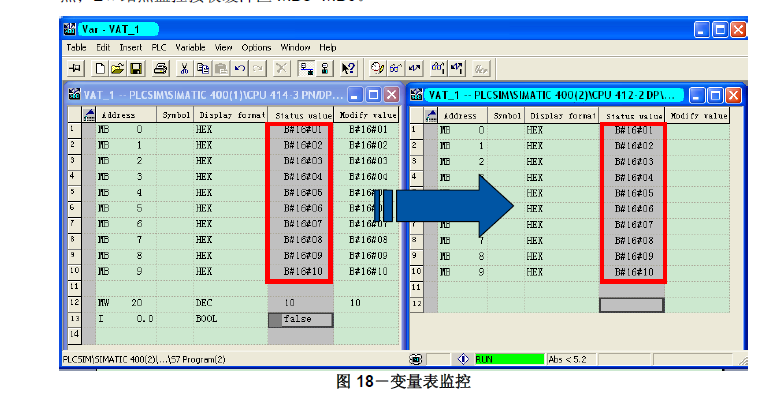The width and height of the screenshot is (776, 416).
Task: Click the Delete X toolbar icon
Action: 281,68
